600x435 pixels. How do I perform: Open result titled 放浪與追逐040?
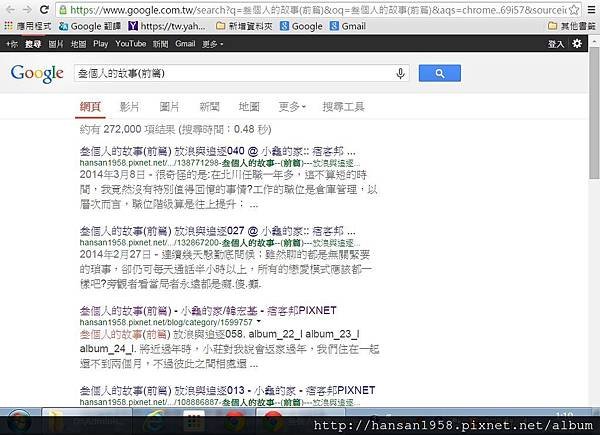click(x=217, y=152)
